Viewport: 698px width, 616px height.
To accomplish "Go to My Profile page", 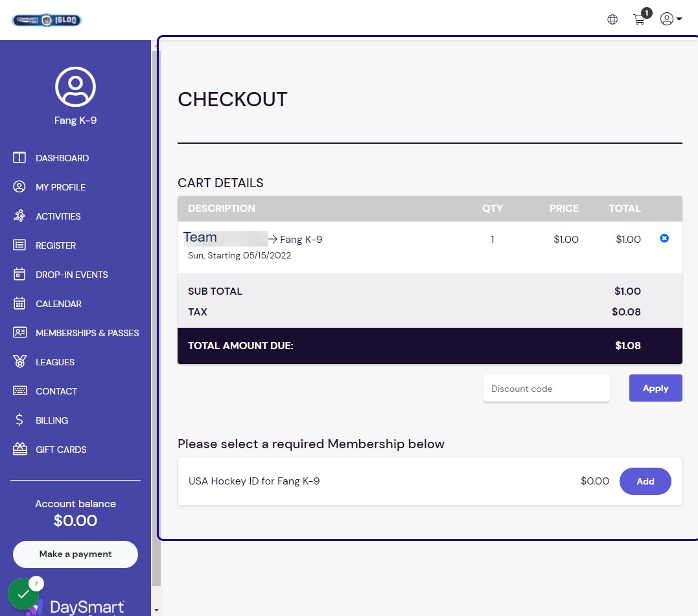I will tap(60, 187).
